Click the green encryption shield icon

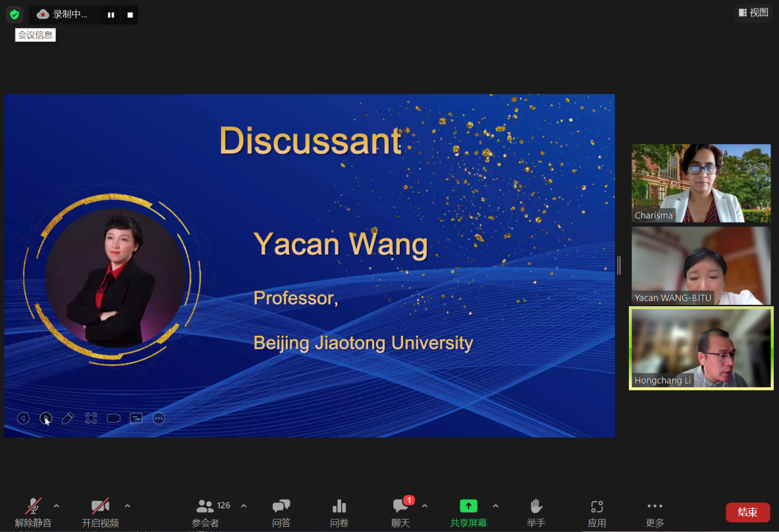[14, 14]
